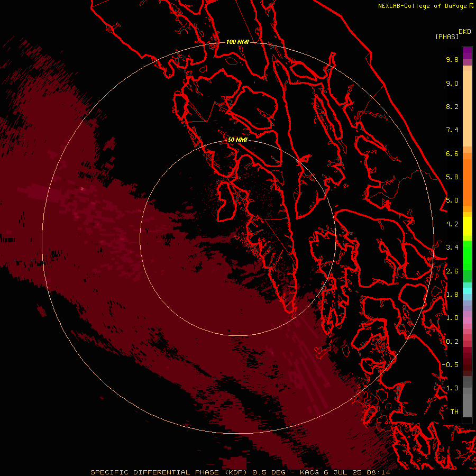Click the 7.4 scale value

pyautogui.click(x=452, y=130)
